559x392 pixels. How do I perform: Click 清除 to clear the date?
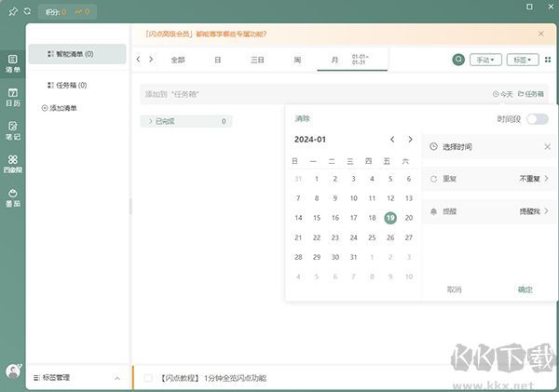[303, 119]
